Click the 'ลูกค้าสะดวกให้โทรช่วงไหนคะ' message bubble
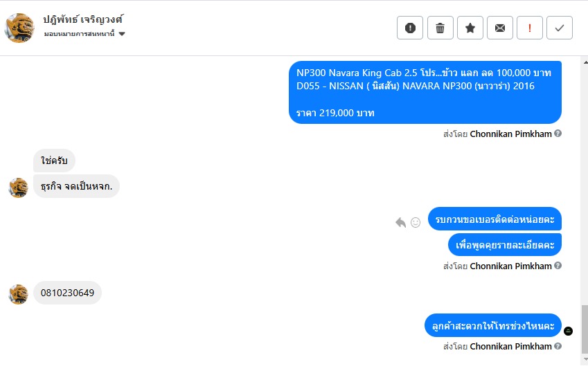 pos(492,325)
